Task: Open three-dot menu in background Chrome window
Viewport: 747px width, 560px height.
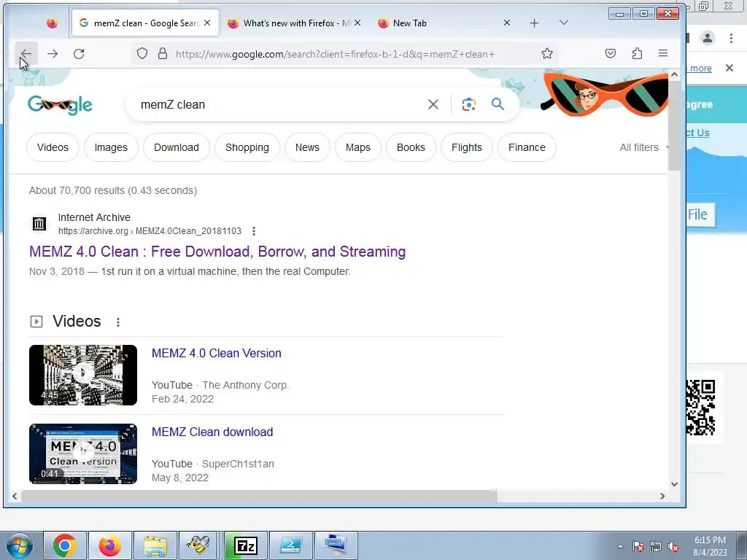Action: pyautogui.click(x=731, y=38)
